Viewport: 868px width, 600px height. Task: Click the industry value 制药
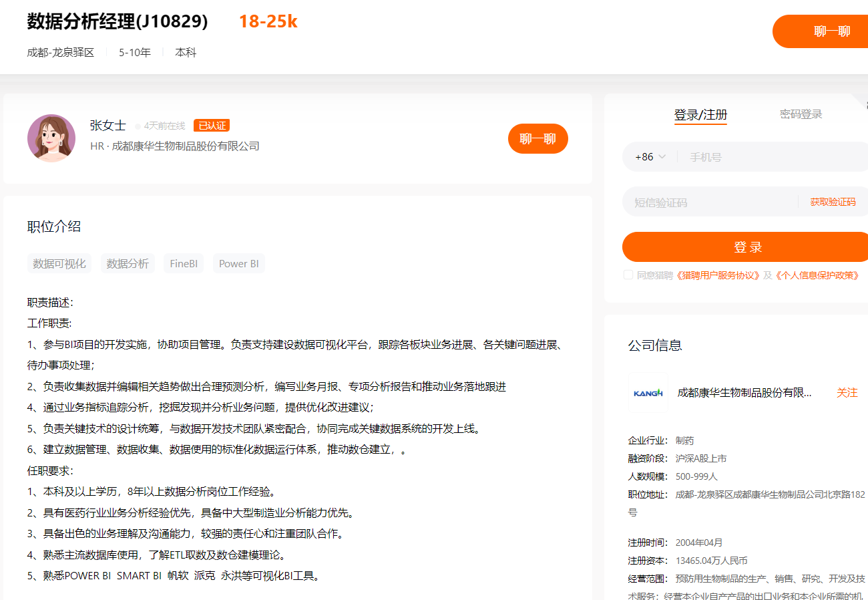(x=684, y=440)
